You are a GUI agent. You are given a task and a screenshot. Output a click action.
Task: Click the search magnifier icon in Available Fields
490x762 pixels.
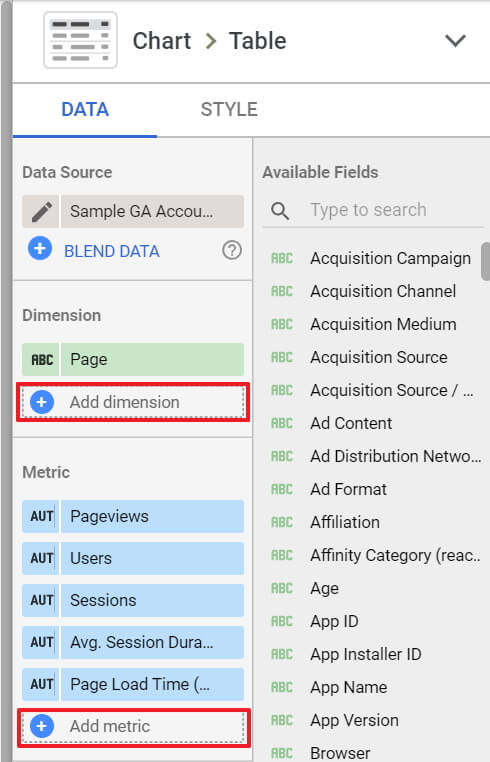[280, 211]
